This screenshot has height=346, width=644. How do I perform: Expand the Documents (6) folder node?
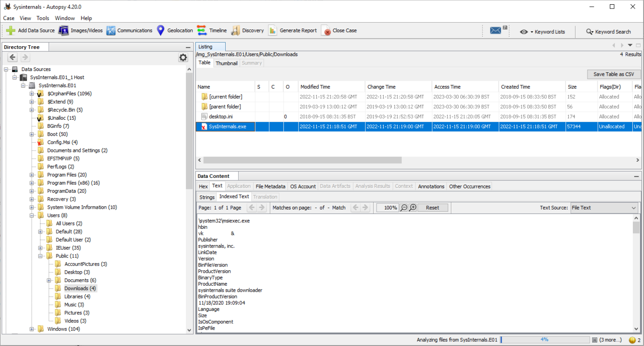click(49, 280)
